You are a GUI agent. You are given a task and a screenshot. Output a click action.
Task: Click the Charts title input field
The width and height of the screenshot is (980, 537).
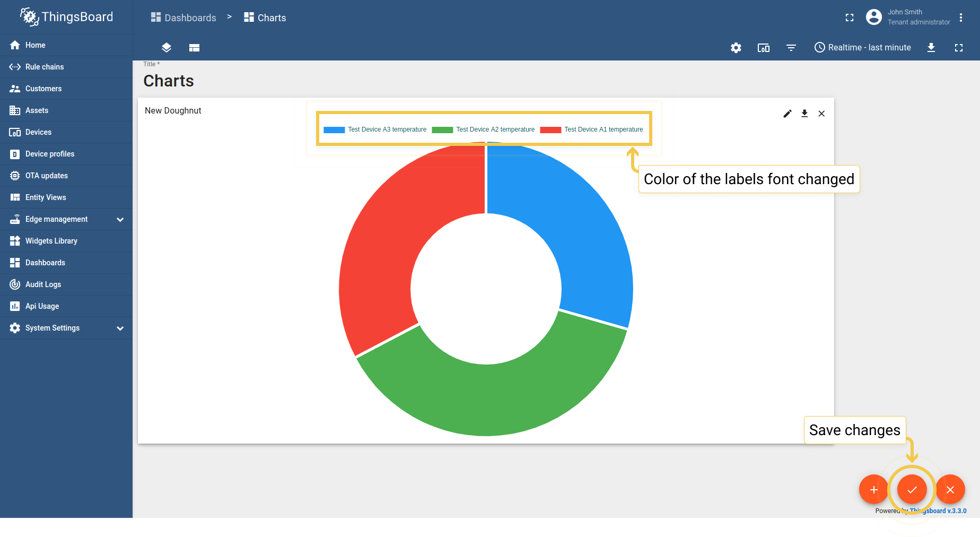pyautogui.click(x=169, y=81)
